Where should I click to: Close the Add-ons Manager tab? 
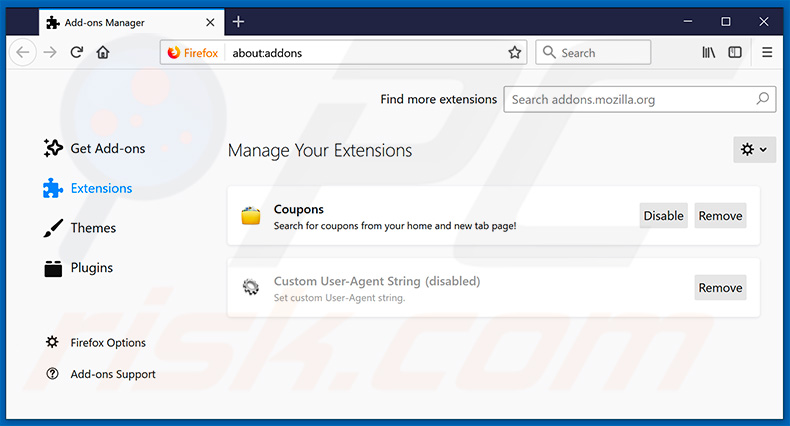(x=209, y=21)
